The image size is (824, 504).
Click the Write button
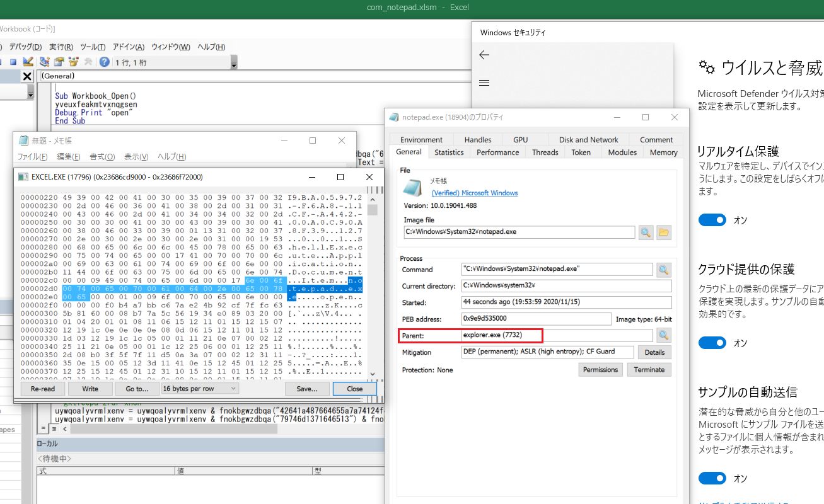point(90,389)
